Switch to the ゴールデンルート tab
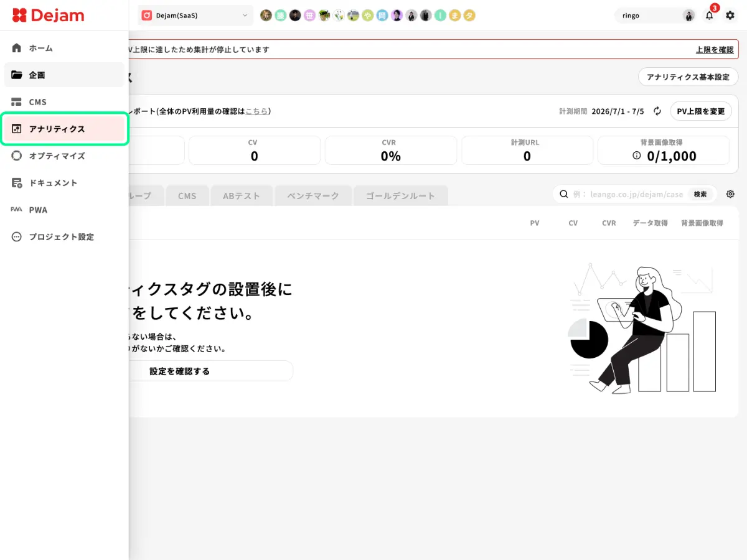This screenshot has width=747, height=560. [400, 195]
